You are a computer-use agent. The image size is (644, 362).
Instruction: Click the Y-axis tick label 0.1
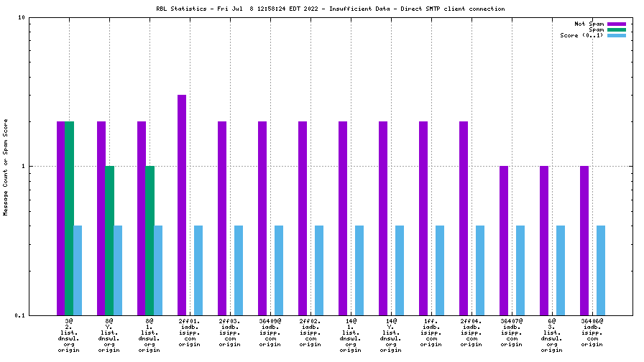19,315
